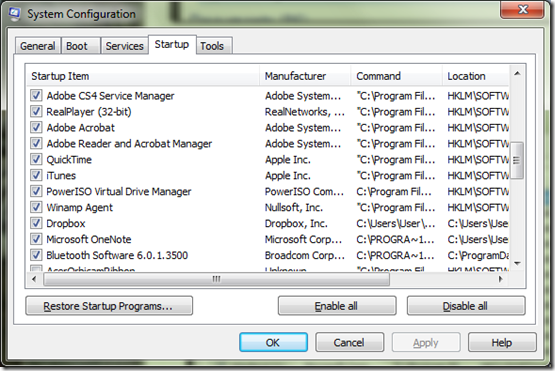Click the horizontal scrollbar right arrow
Viewport: 555px width, 371px height.
[x=501, y=279]
